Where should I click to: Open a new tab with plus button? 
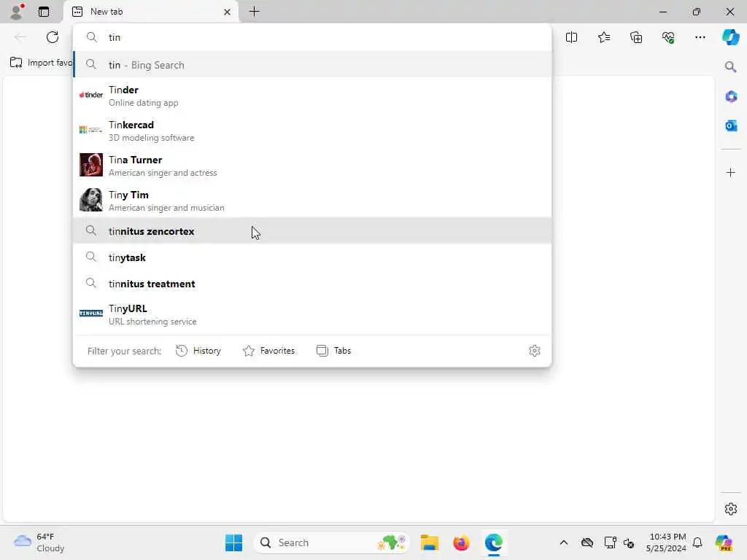(x=255, y=12)
